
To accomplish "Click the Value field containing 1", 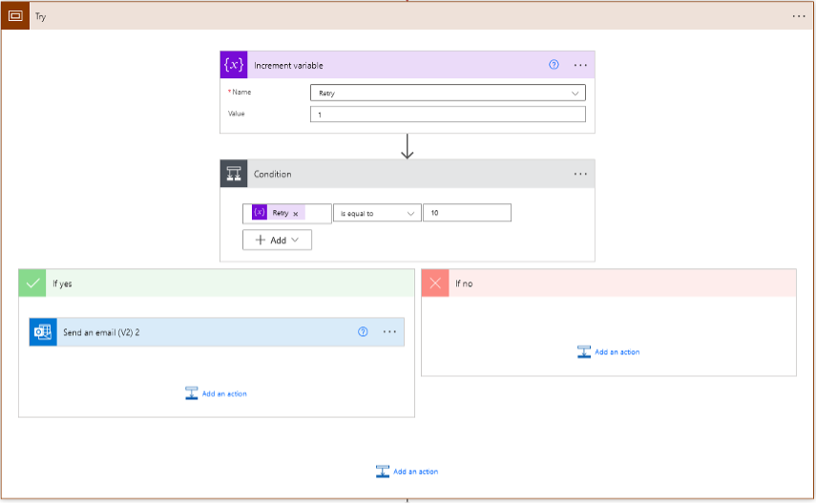I will (x=448, y=114).
